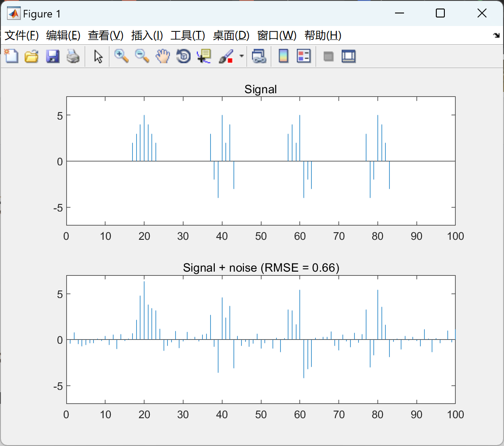504x446 pixels.
Task: Select the Pan hand tool
Action: pyautogui.click(x=163, y=56)
